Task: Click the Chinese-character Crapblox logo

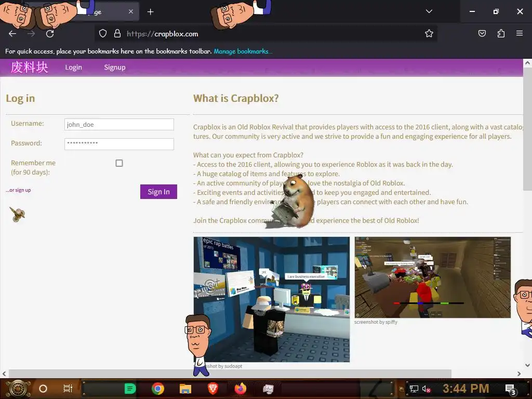Action: click(29, 67)
